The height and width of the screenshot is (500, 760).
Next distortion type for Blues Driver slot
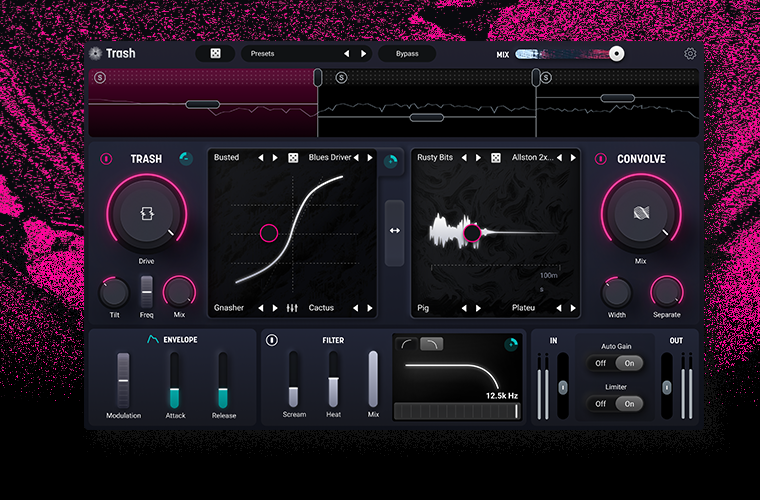(x=370, y=158)
